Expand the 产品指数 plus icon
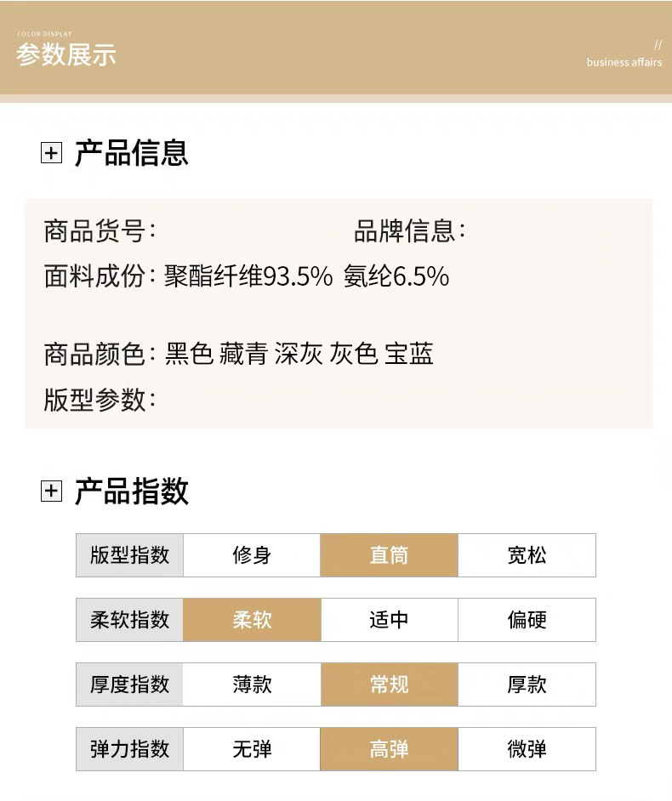The image size is (672, 801). (x=52, y=491)
